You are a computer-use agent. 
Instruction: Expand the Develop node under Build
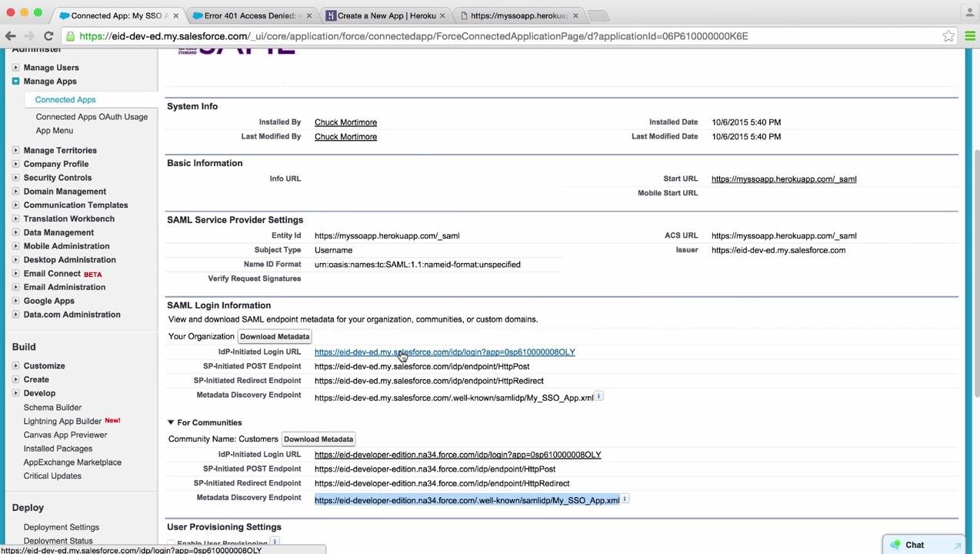[x=15, y=393]
